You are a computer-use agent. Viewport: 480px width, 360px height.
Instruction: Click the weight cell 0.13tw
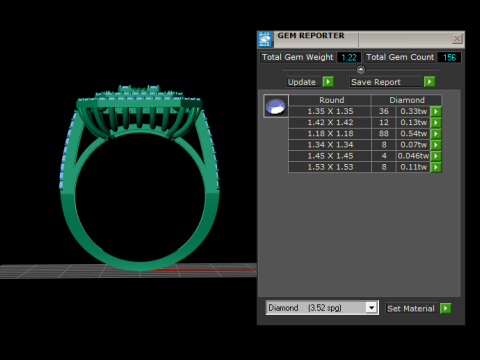[413, 122]
